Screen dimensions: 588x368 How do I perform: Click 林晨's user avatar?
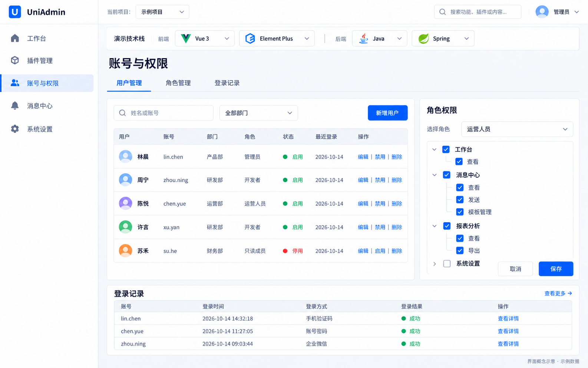click(x=125, y=157)
